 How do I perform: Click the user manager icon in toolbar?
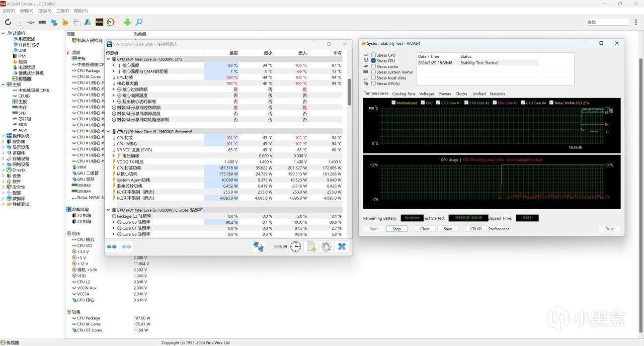point(88,22)
